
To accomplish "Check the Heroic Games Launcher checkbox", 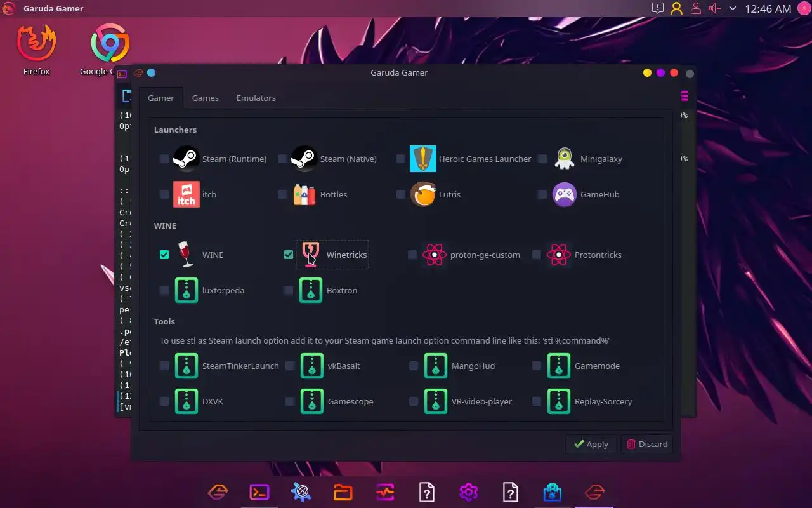I will tap(401, 159).
